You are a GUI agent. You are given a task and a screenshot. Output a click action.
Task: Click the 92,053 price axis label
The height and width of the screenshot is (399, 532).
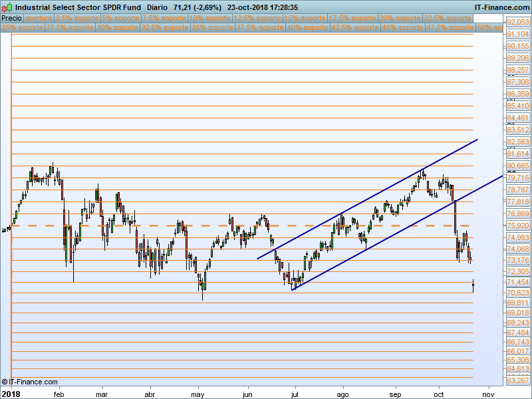[518, 22]
